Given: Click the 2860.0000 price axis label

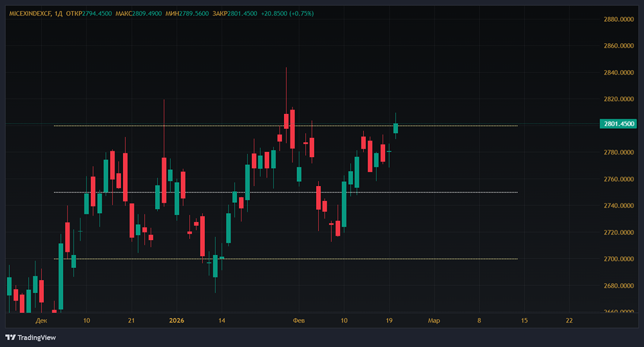Looking at the screenshot, I should [618, 46].
